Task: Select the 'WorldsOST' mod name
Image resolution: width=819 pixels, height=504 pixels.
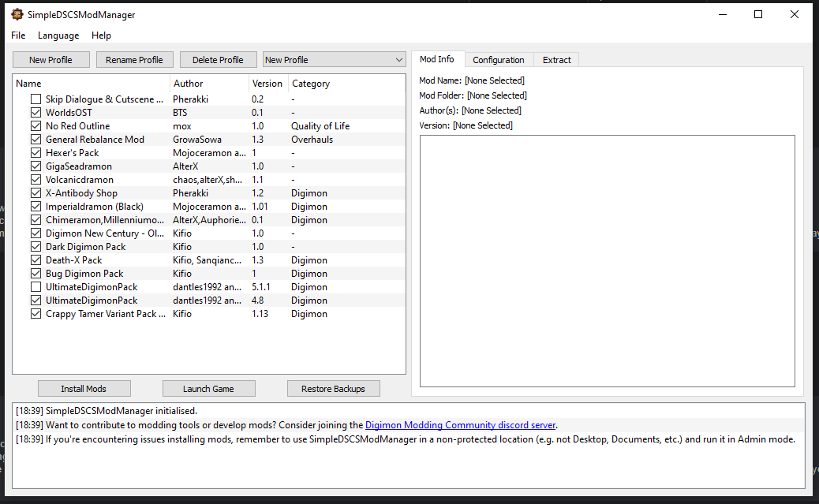Action: [69, 112]
